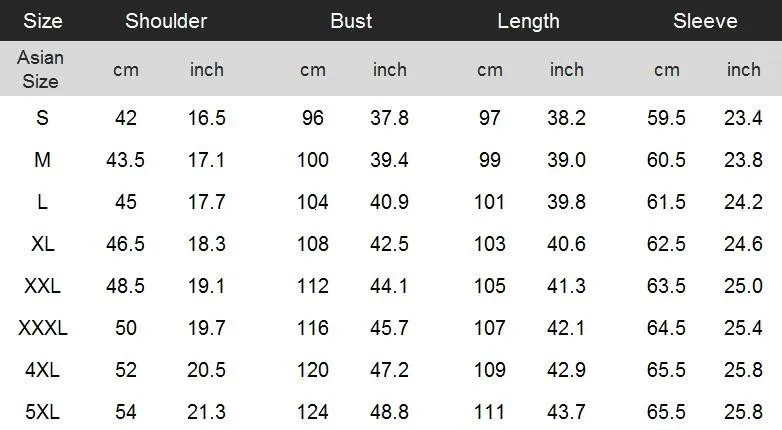Click the 37.8 bust inch value
This screenshot has width=782, height=430.
389,118
